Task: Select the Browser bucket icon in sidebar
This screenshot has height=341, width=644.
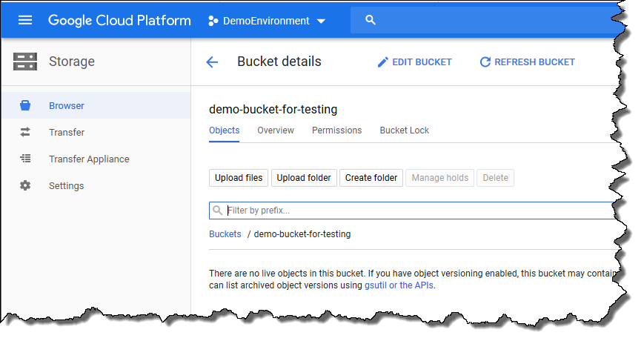Action: click(x=25, y=106)
